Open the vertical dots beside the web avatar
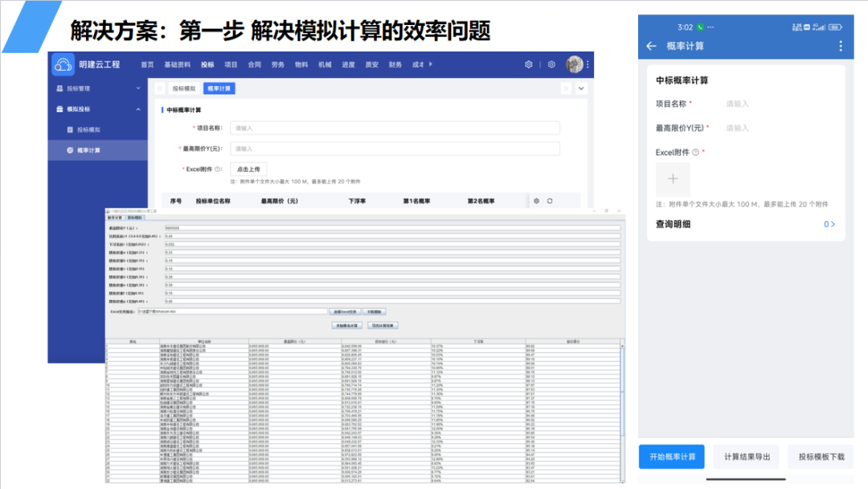 588,64
